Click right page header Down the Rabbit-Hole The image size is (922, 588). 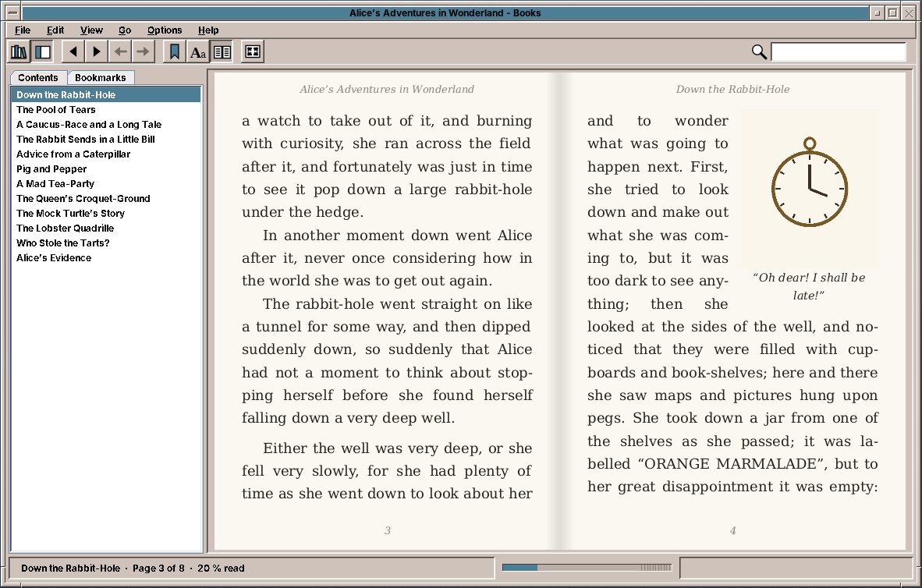tap(732, 90)
